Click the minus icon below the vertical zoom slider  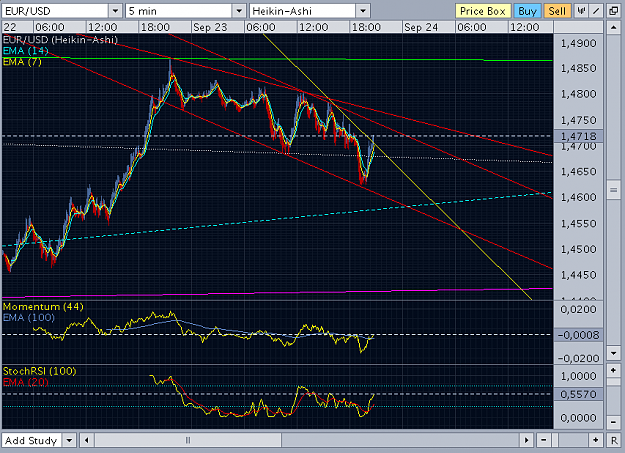pyautogui.click(x=613, y=421)
